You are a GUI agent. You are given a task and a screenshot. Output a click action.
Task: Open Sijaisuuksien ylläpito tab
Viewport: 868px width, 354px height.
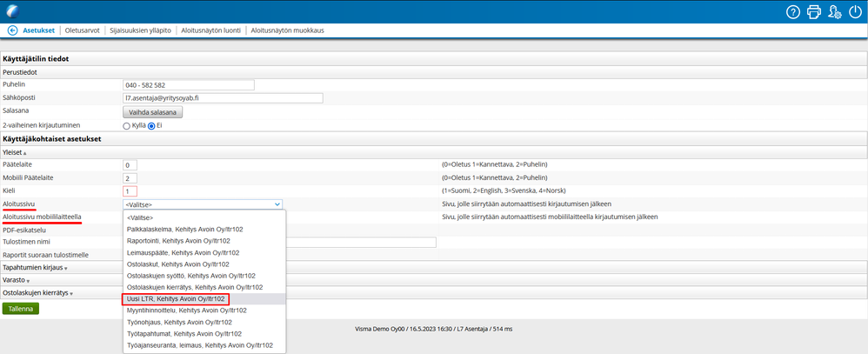click(x=140, y=30)
